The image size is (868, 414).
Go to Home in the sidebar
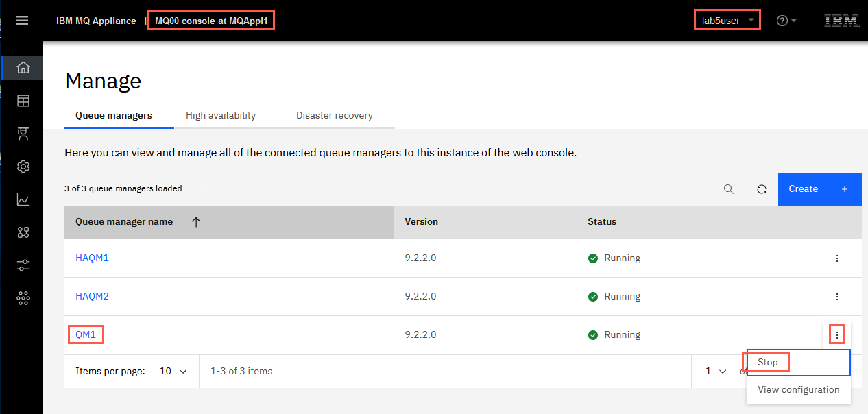click(23, 67)
